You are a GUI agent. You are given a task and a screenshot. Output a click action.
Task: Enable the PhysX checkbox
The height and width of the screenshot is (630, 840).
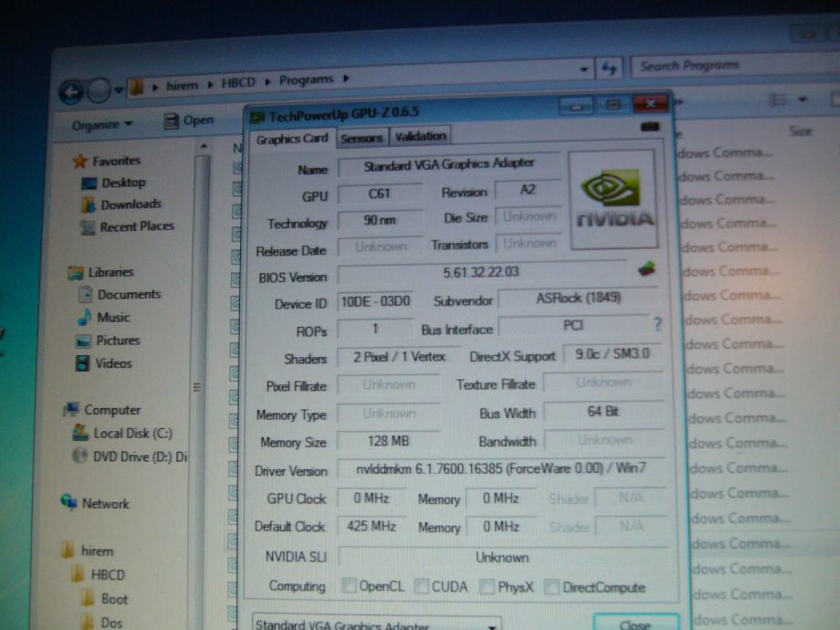[x=487, y=586]
